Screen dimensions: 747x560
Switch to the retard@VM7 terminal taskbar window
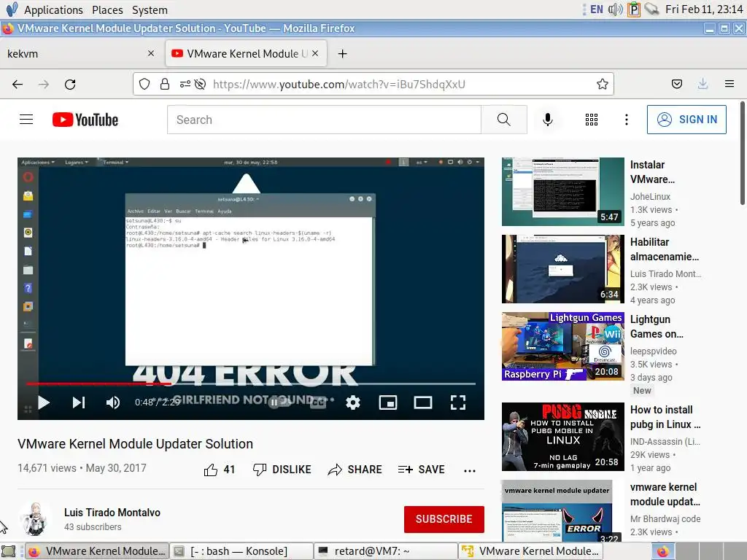click(x=386, y=551)
